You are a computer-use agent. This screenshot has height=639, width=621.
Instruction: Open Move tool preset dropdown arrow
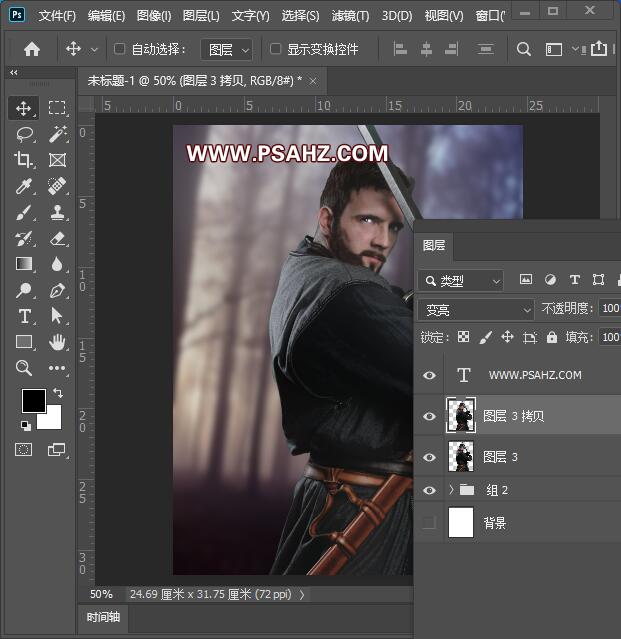pyautogui.click(x=94, y=50)
